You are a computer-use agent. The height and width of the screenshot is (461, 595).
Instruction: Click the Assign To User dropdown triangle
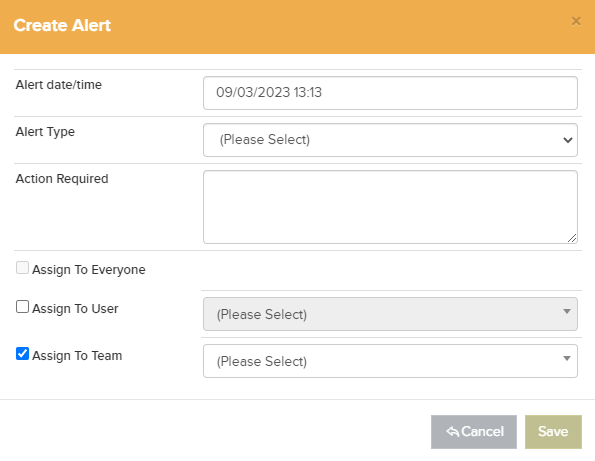(567, 312)
